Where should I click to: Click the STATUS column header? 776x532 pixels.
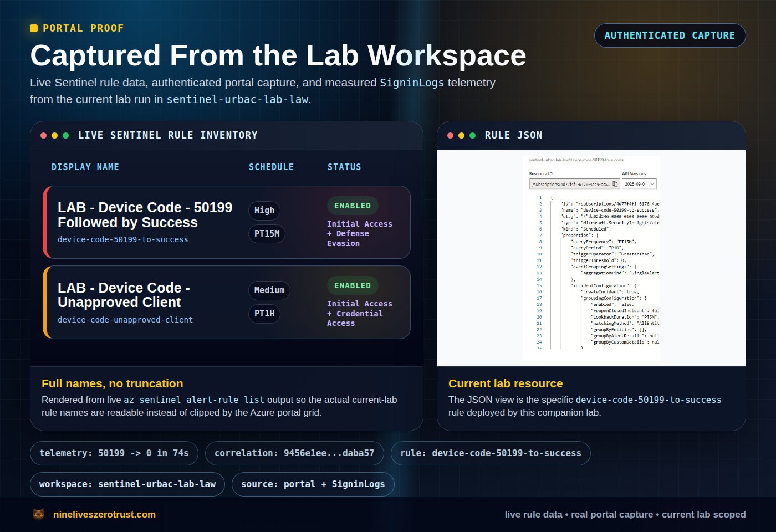tap(344, 167)
